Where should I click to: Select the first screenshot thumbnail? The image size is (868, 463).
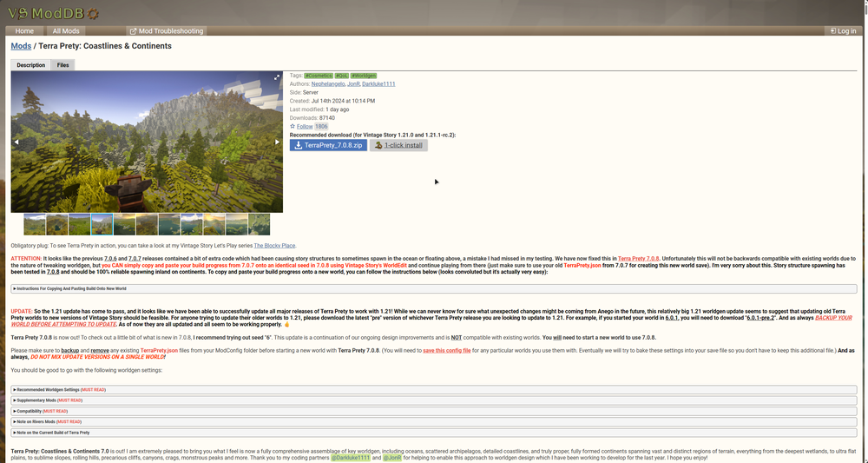pyautogui.click(x=35, y=224)
